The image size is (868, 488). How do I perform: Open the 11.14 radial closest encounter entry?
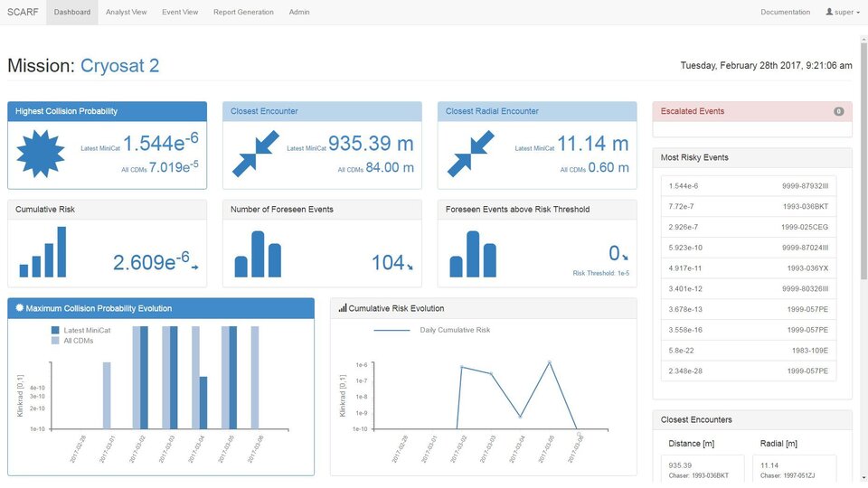pyautogui.click(x=795, y=469)
